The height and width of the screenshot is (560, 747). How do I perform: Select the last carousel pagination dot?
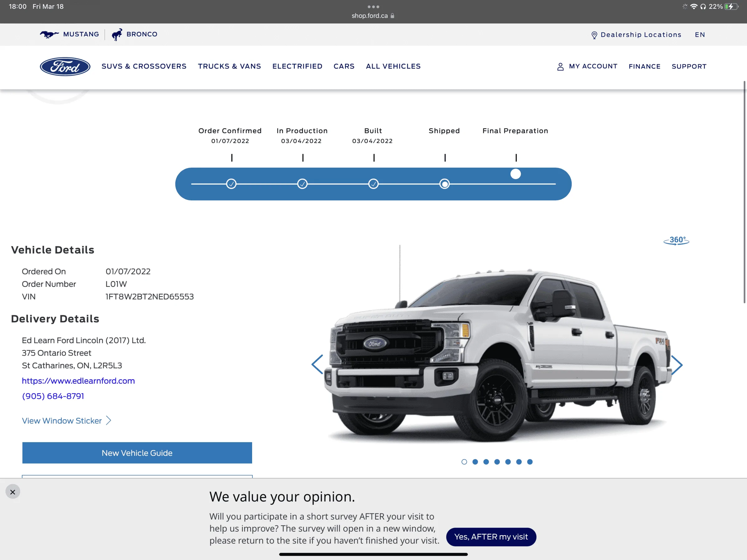[x=530, y=462]
